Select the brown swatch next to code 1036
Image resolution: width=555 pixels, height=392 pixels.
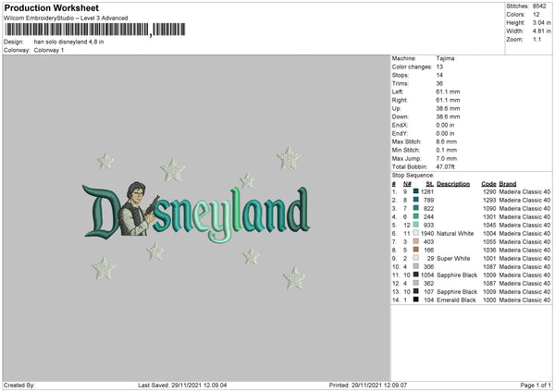coord(416,250)
